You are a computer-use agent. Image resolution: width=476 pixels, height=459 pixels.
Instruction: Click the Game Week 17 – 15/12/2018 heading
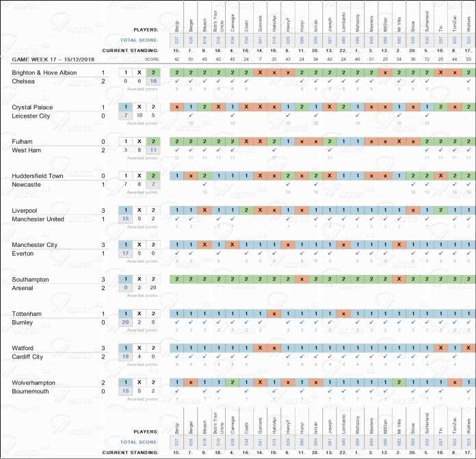point(52,60)
